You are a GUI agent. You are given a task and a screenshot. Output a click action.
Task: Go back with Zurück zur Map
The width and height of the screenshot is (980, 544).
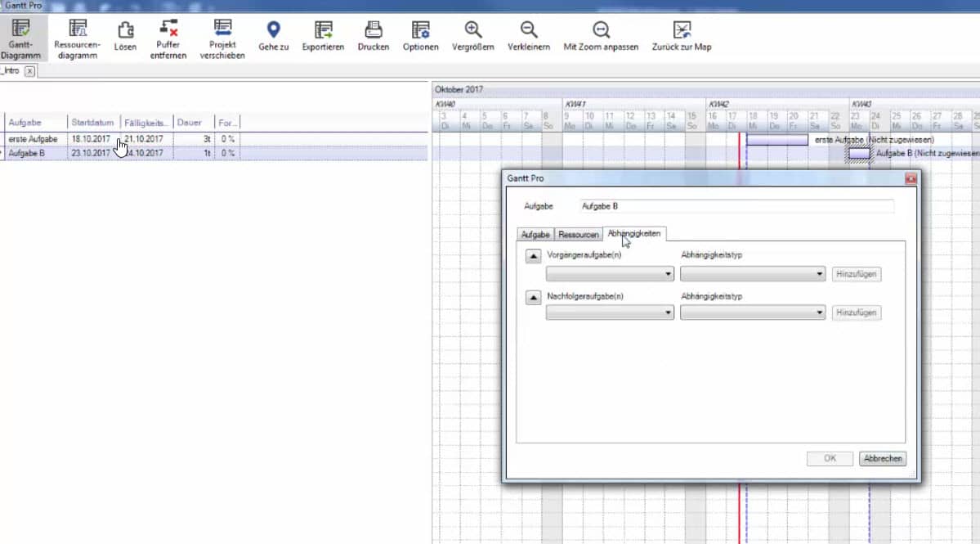tap(682, 36)
